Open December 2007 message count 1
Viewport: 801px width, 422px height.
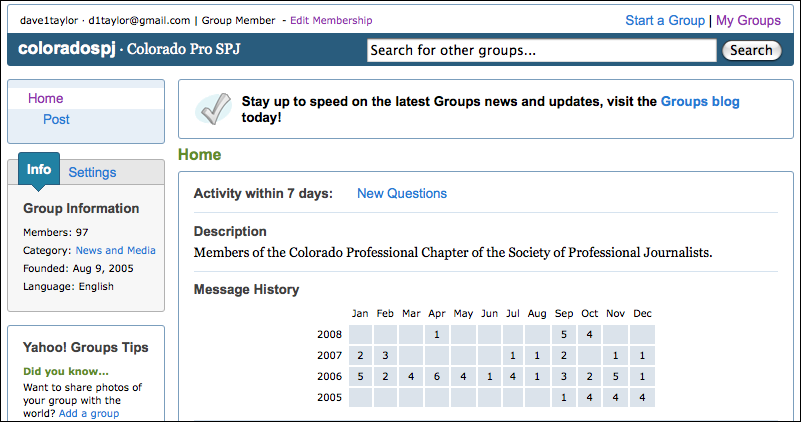click(x=642, y=356)
